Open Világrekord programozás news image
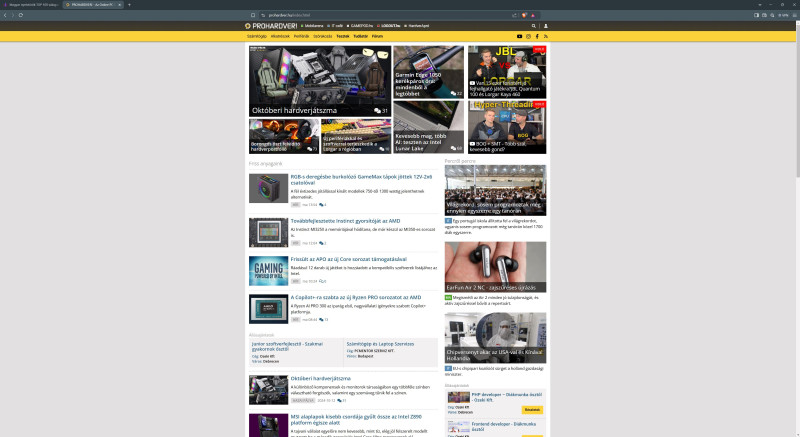The image size is (800, 437). coord(495,190)
